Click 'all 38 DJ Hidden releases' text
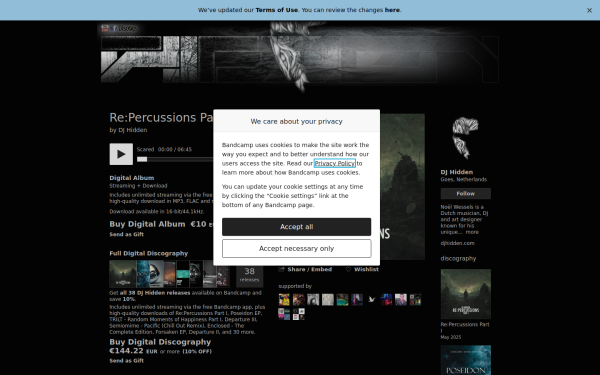Screen dimensions: 600x375 pyautogui.click(x=155, y=293)
